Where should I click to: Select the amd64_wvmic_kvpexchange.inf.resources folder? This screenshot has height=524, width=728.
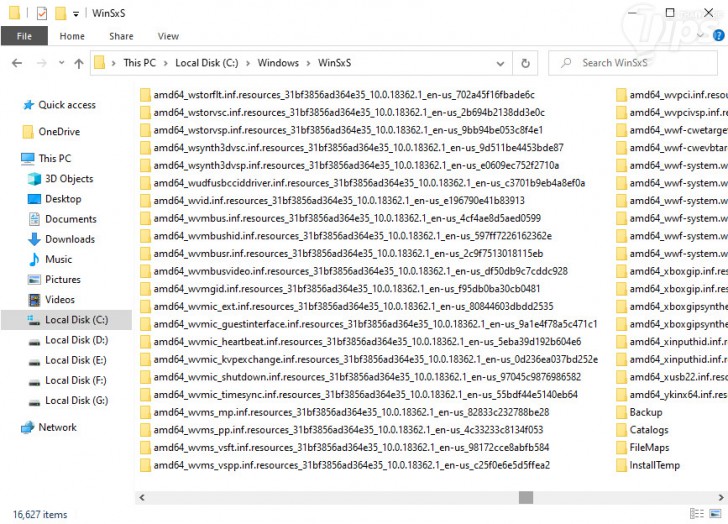pyautogui.click(x=369, y=359)
